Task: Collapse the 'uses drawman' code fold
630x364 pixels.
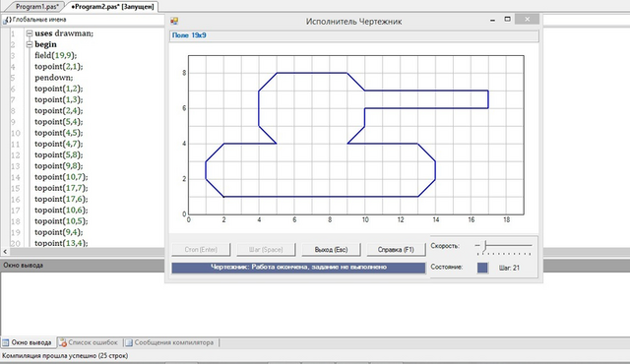Action: point(30,33)
